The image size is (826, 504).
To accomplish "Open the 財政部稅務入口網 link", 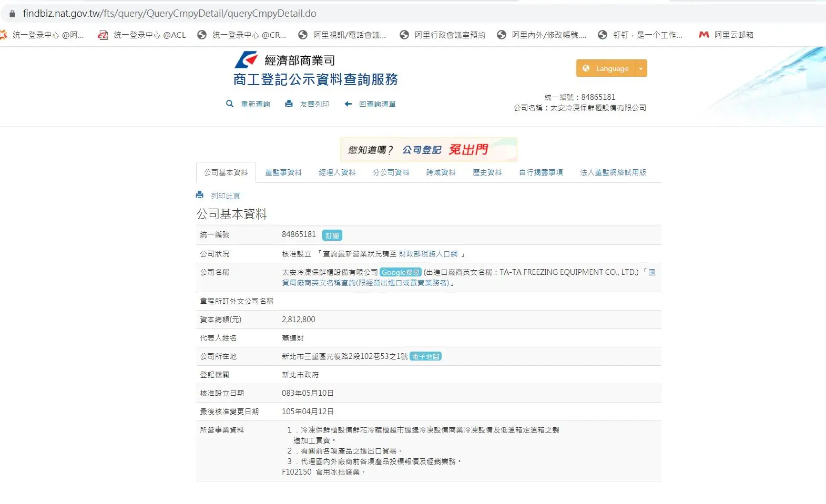I will click(x=428, y=254).
